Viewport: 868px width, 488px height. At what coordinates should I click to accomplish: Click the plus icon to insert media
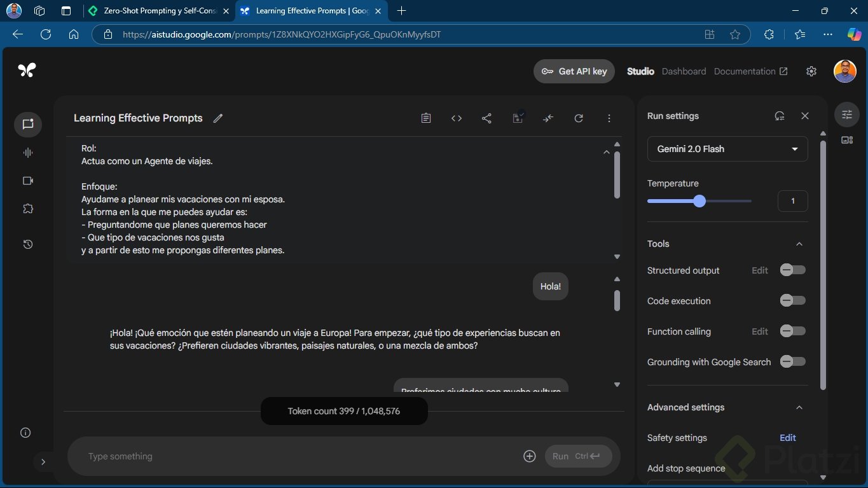(x=529, y=456)
